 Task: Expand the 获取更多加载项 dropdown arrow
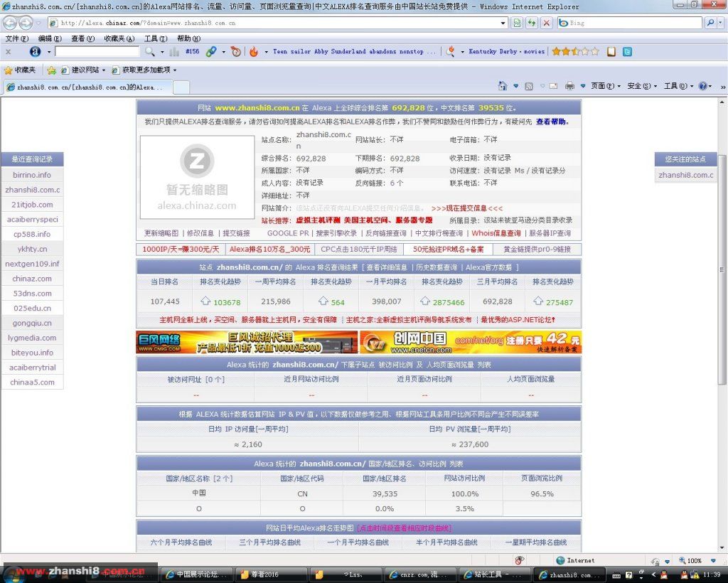tap(175, 70)
